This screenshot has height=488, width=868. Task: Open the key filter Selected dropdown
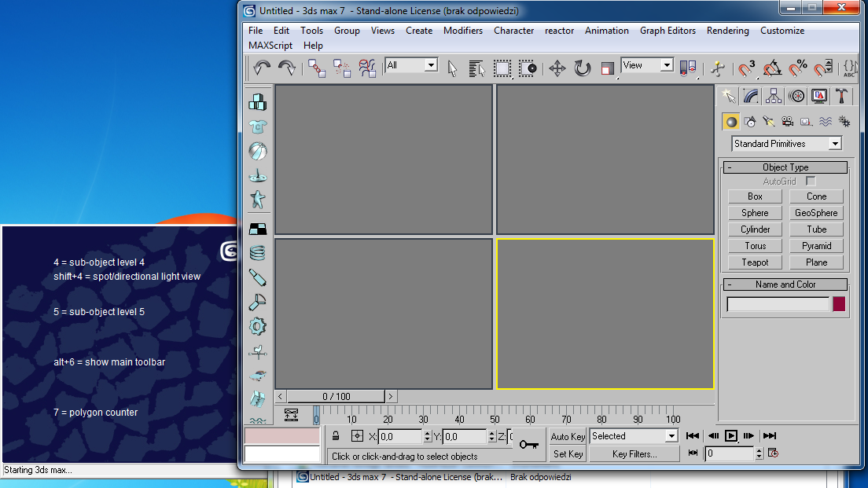[634, 436]
